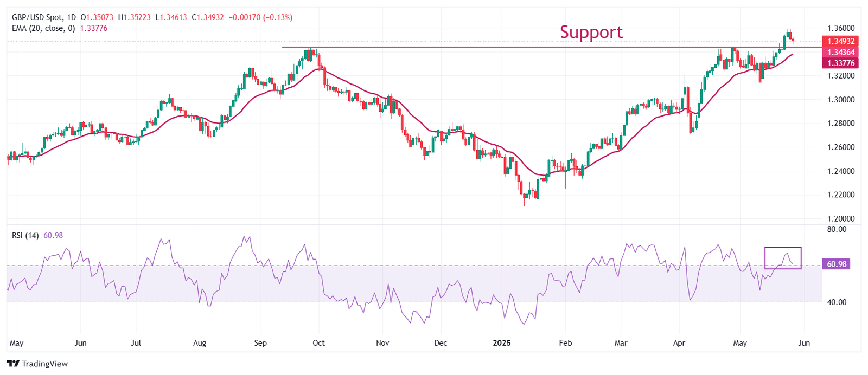Select the GBP/USD Spot symbol title
The image size is (868, 375).
tap(36, 17)
